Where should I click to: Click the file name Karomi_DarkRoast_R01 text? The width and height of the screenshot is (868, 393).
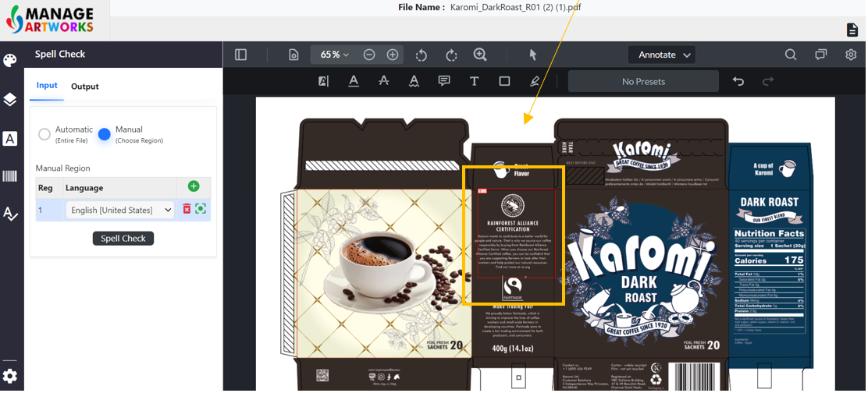(515, 7)
